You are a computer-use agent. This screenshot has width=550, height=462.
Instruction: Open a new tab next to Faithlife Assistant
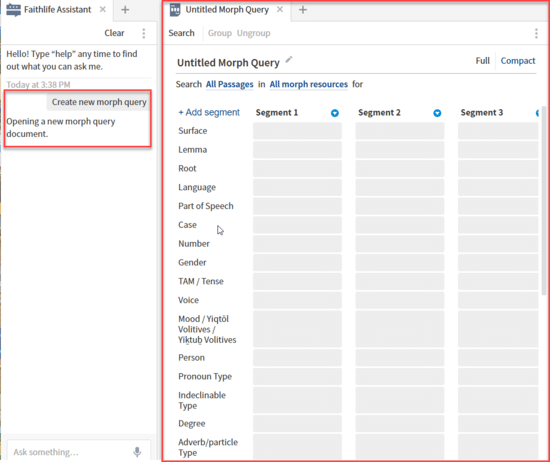(x=125, y=9)
